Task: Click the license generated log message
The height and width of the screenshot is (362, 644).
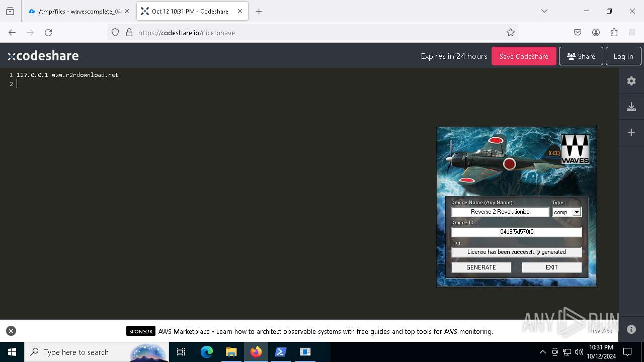Action: click(517, 252)
